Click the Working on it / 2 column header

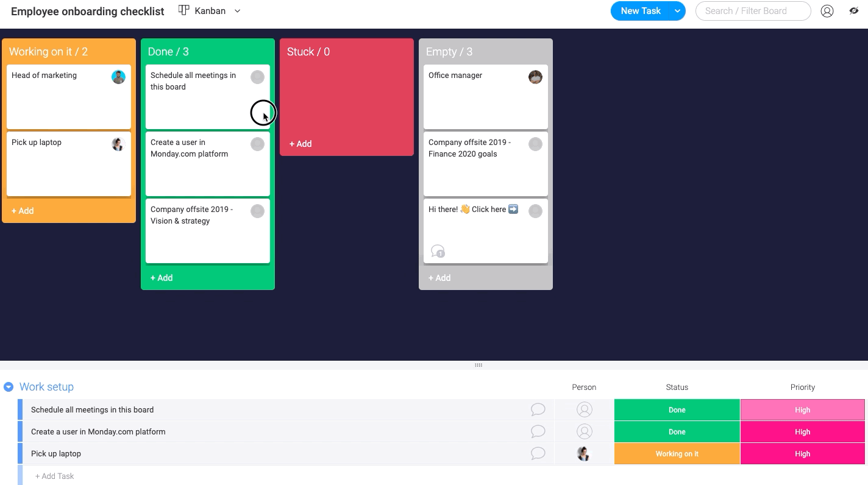48,52
